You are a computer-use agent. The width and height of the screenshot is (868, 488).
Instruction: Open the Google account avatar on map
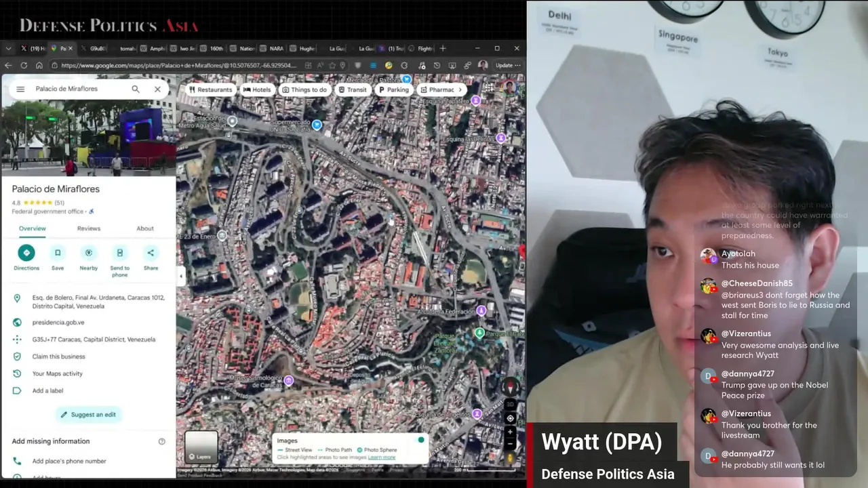pos(509,87)
